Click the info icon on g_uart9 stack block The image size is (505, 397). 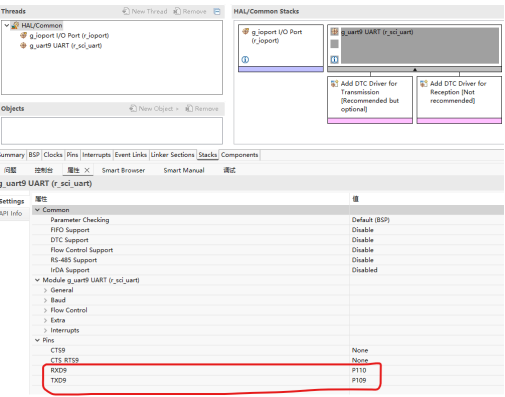click(x=334, y=59)
